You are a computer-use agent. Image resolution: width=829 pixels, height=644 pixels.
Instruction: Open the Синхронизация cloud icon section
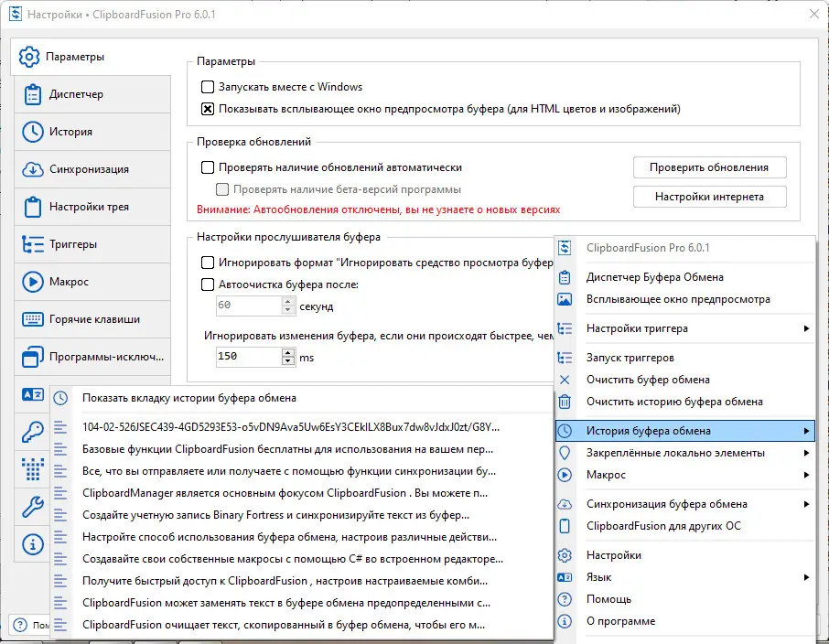point(32,169)
